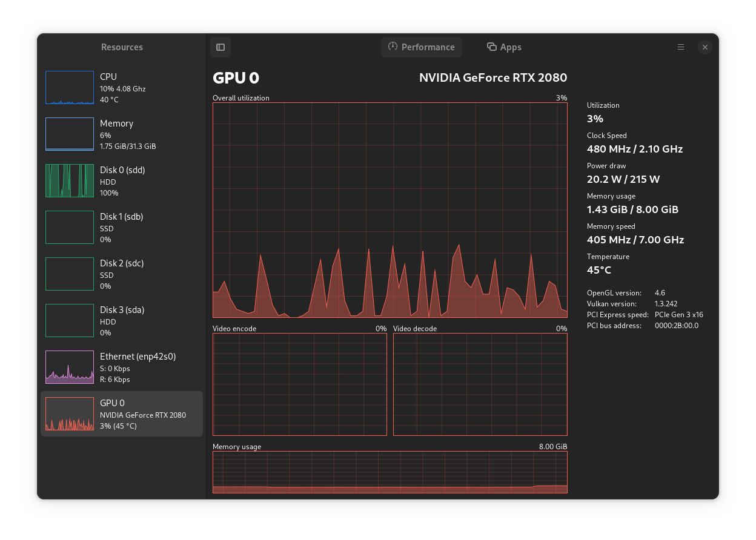Image resolution: width=756 pixels, height=540 pixels.
Task: Click the Memory usage graph
Action: pyautogui.click(x=390, y=472)
